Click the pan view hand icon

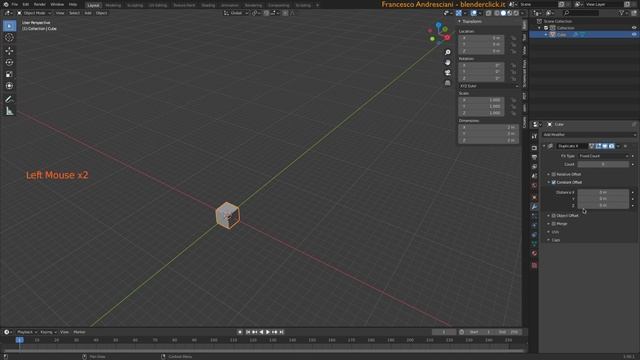[x=448, y=62]
